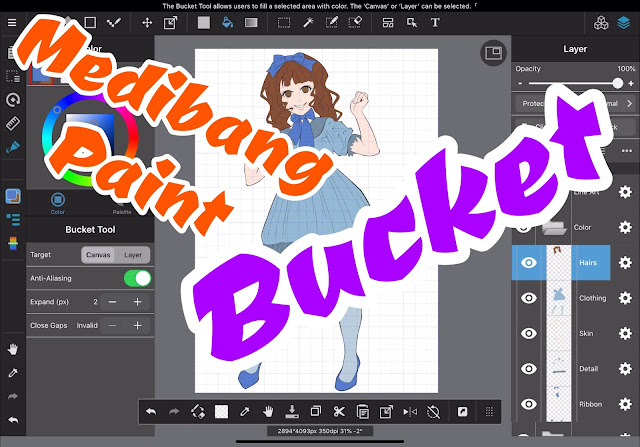Select the Bucket fill tool
Image resolution: width=640 pixels, height=447 pixels.
coord(227,22)
